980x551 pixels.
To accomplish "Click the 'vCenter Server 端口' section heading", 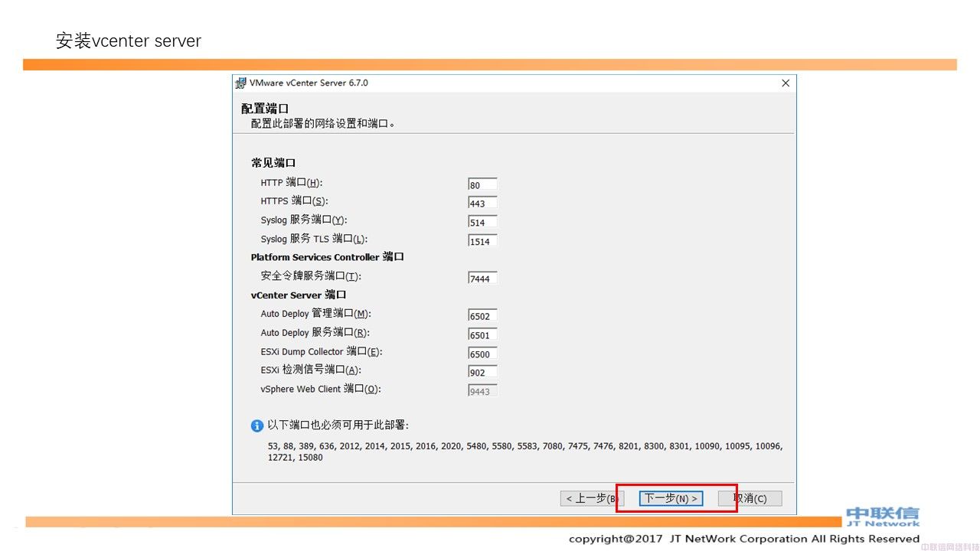I will [299, 295].
